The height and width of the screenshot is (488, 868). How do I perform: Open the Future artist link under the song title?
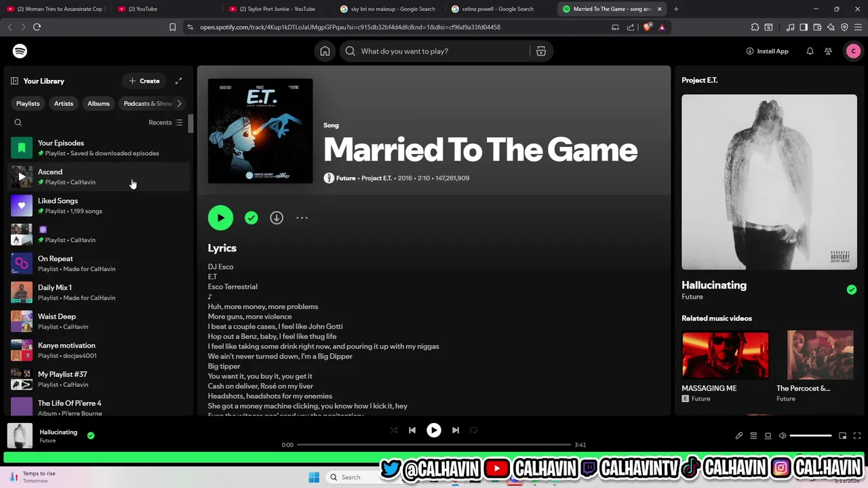(x=346, y=178)
